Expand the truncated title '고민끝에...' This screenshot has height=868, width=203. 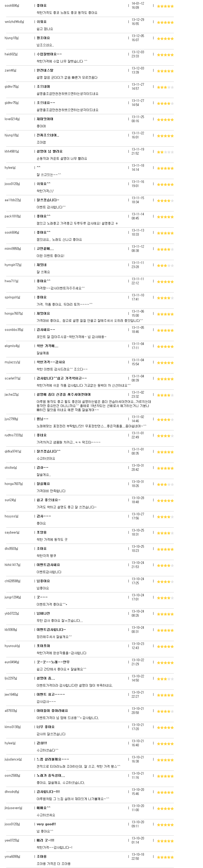point(45,248)
